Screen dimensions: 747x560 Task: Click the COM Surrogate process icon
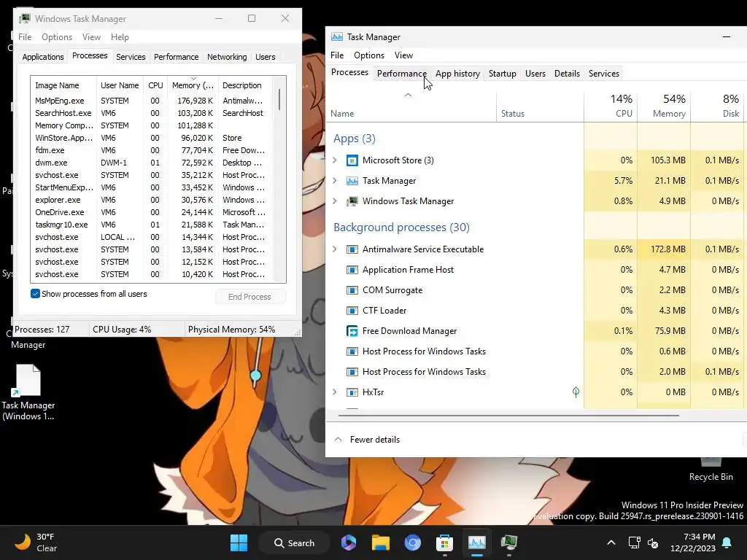click(352, 290)
